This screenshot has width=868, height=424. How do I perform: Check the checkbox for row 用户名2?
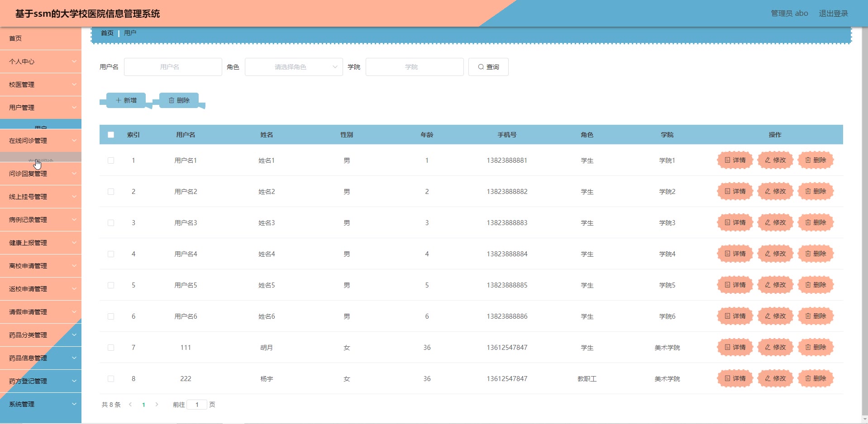[x=111, y=192]
